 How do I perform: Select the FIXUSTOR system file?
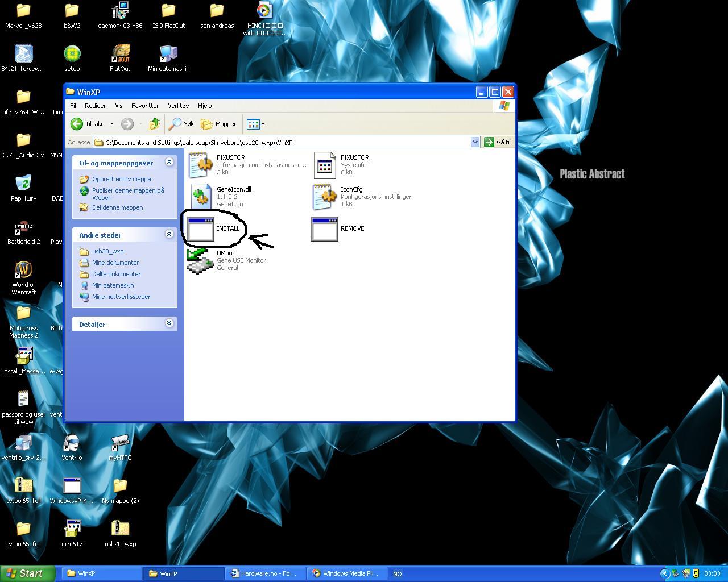pyautogui.click(x=325, y=165)
